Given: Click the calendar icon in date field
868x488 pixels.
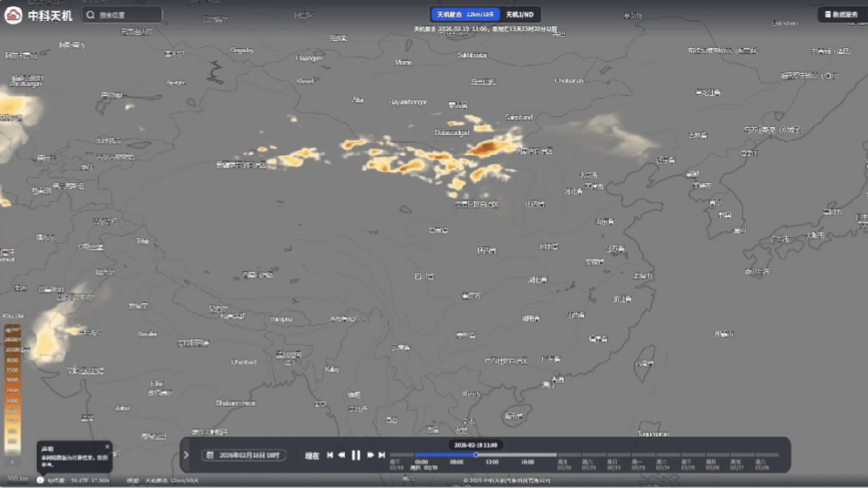Looking at the screenshot, I should click(210, 455).
